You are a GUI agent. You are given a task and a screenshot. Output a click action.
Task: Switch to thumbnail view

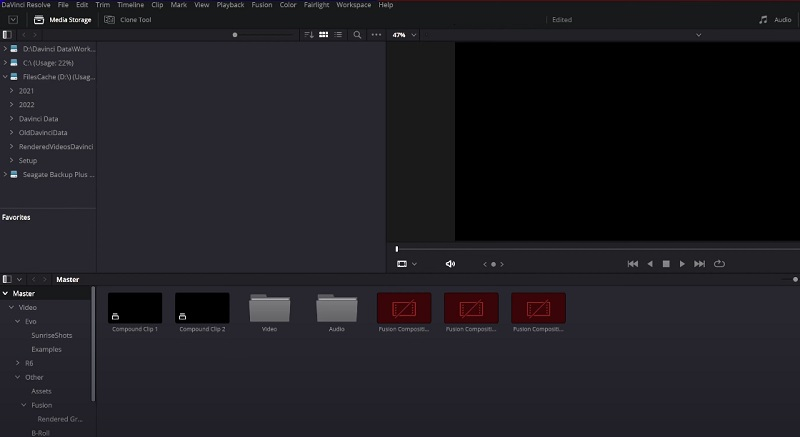323,35
